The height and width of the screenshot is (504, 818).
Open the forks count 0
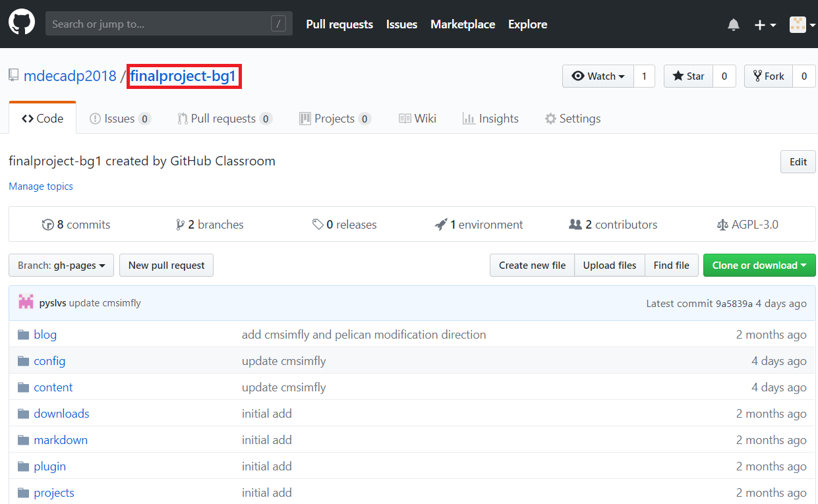click(803, 76)
